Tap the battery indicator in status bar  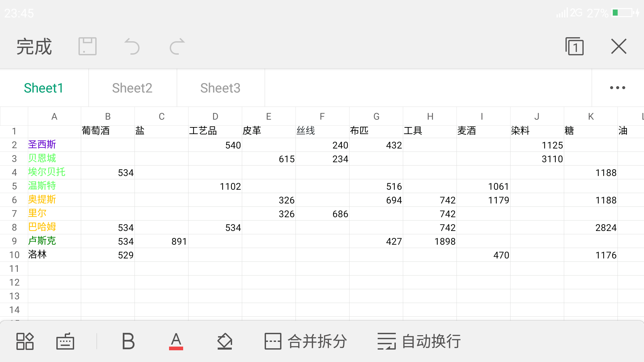(x=626, y=13)
